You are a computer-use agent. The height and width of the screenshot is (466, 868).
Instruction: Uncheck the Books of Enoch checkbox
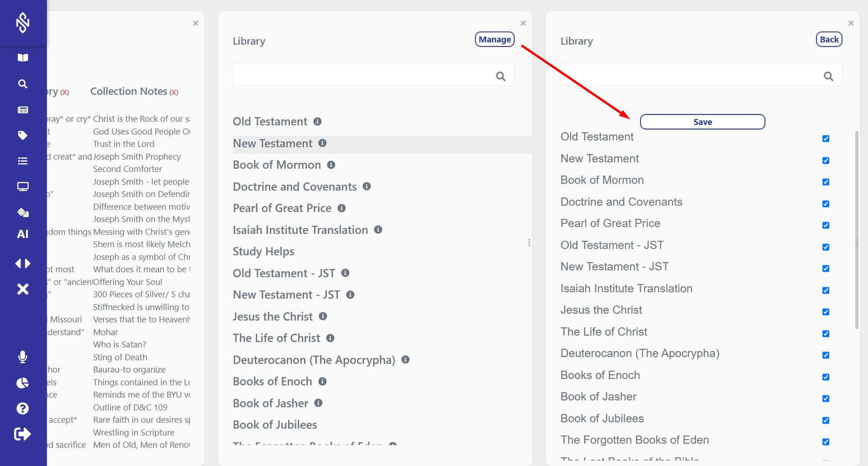click(826, 377)
